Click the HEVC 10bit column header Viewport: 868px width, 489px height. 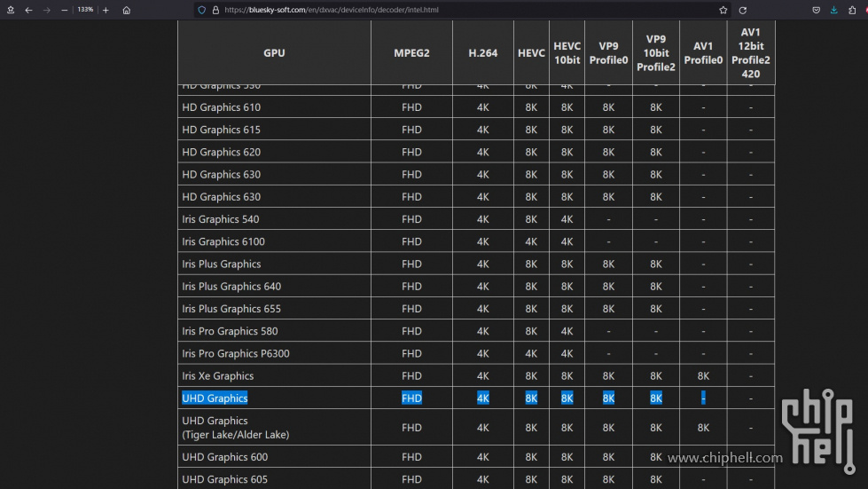(x=567, y=52)
